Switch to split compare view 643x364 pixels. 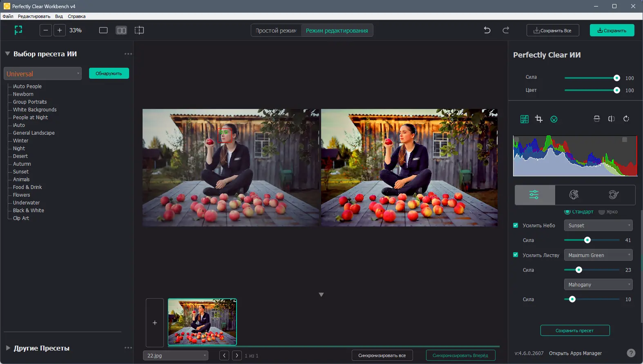[x=139, y=30]
